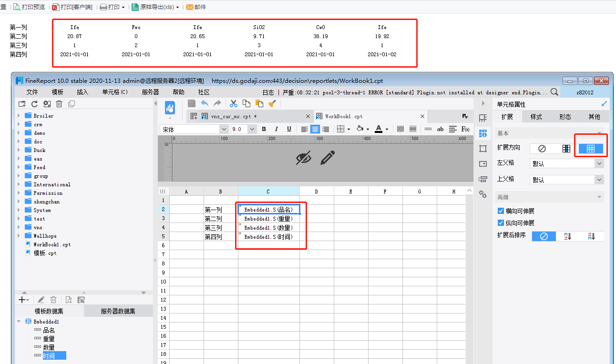Toggle the crossed-eye hide icon
616x364 pixels.
coord(303,158)
